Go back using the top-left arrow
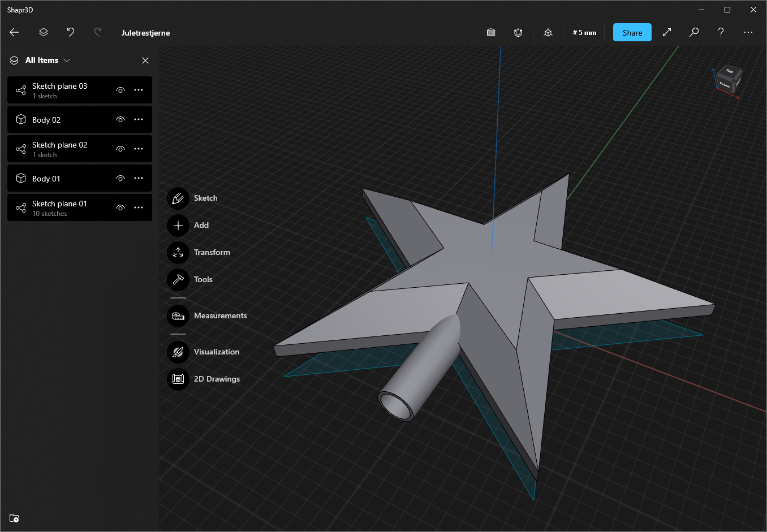The width and height of the screenshot is (767, 532). 15,32
